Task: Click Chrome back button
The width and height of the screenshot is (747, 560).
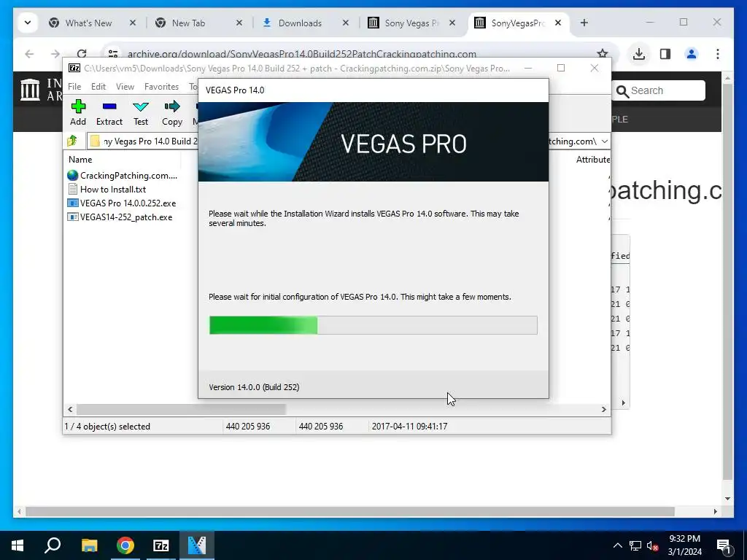Action: click(x=29, y=54)
